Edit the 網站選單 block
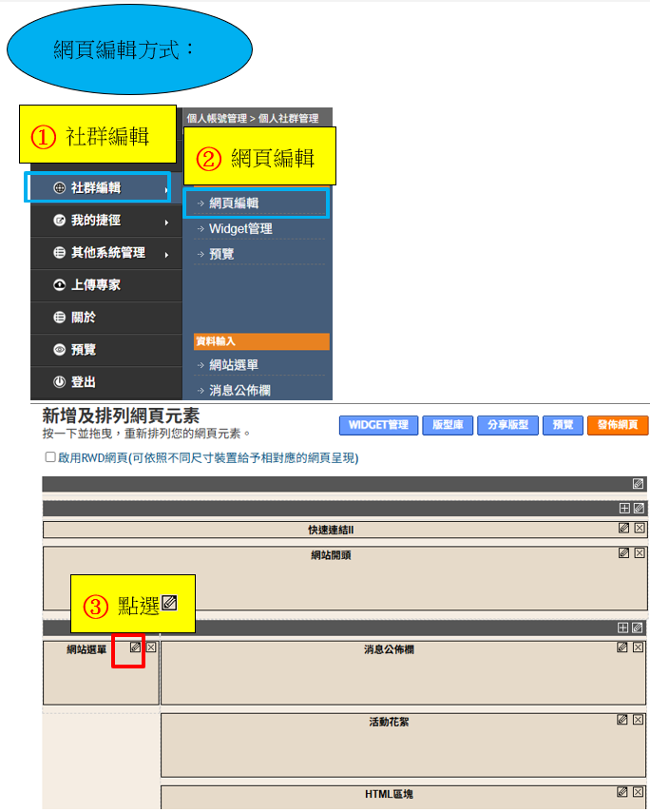Screen dimensions: 650x812 135,648
